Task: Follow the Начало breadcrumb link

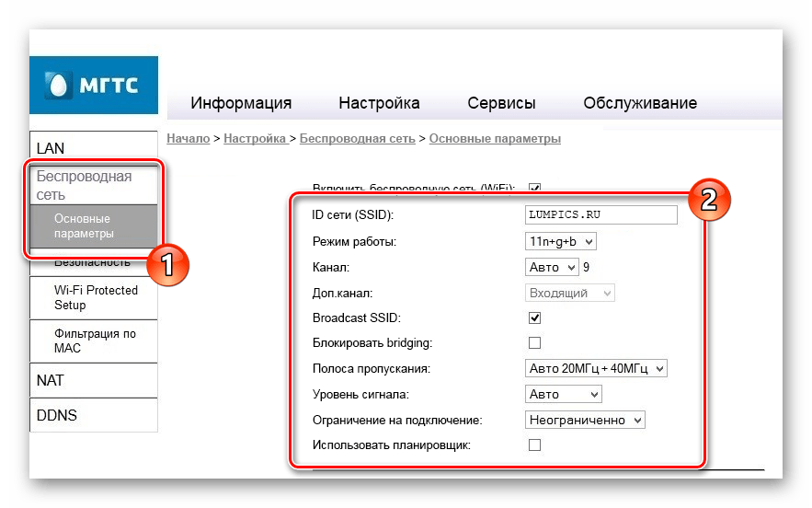Action: click(x=188, y=138)
